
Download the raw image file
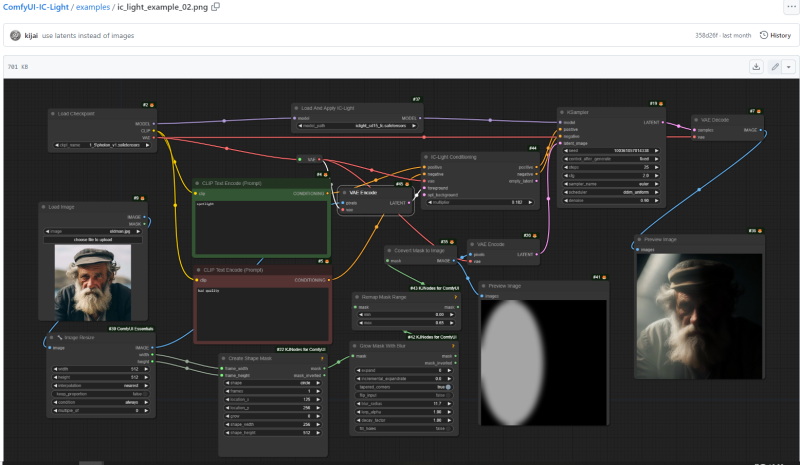click(756, 67)
